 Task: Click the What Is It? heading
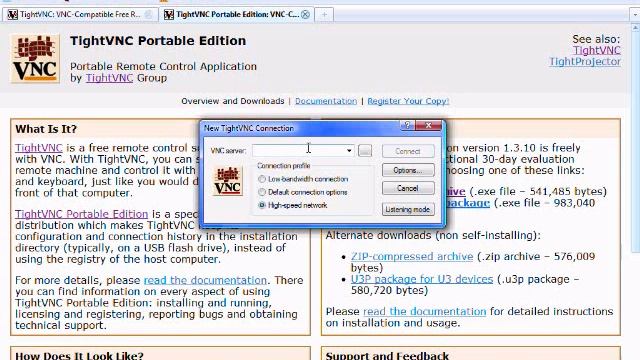click(46, 129)
